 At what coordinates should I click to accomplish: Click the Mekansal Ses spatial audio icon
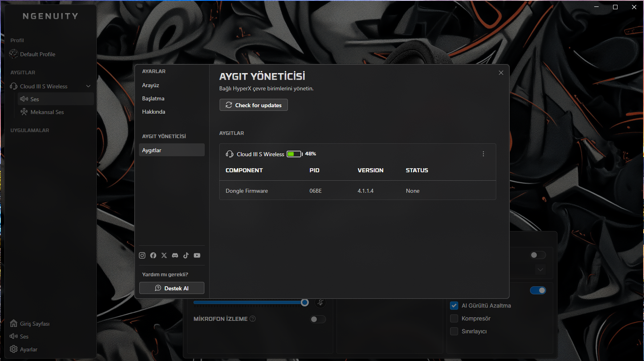click(x=24, y=112)
